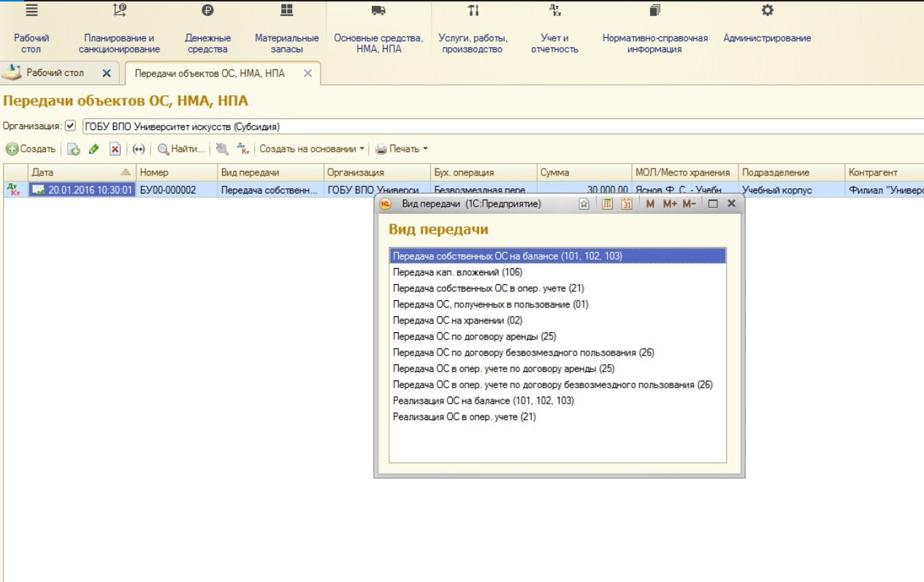Toggle the Организация filter checkbox

point(71,126)
